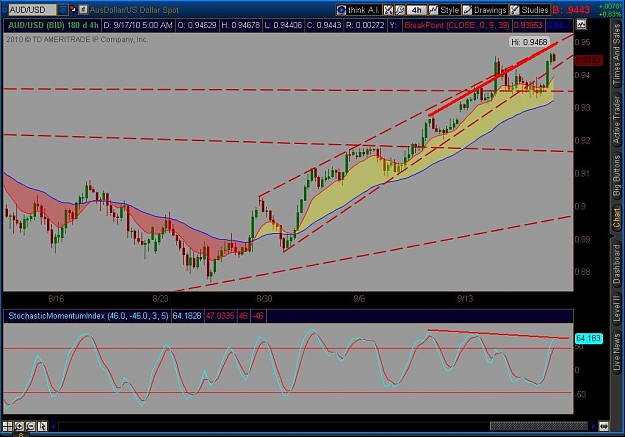Click the StochasticMomentumIndex study label
Viewport: 625px width, 437px height.
click(88, 316)
